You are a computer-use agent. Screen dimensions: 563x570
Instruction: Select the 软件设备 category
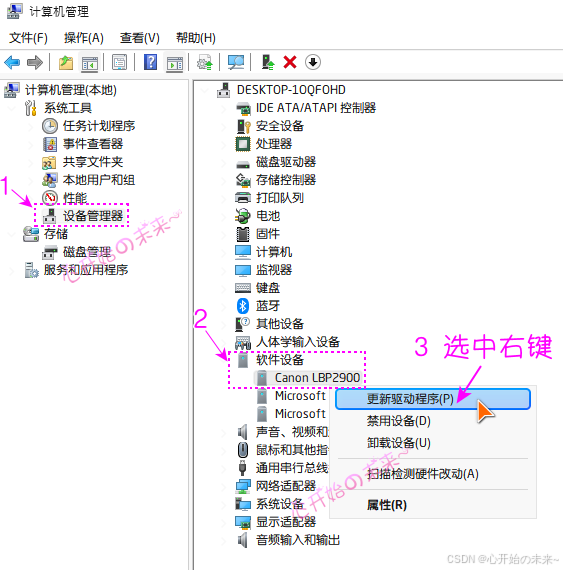(280, 360)
